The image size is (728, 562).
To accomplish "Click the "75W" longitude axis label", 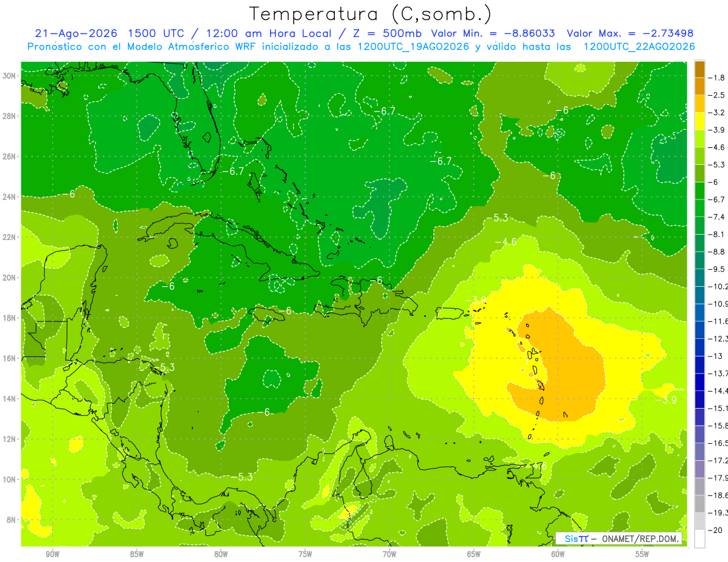I will click(x=305, y=554).
